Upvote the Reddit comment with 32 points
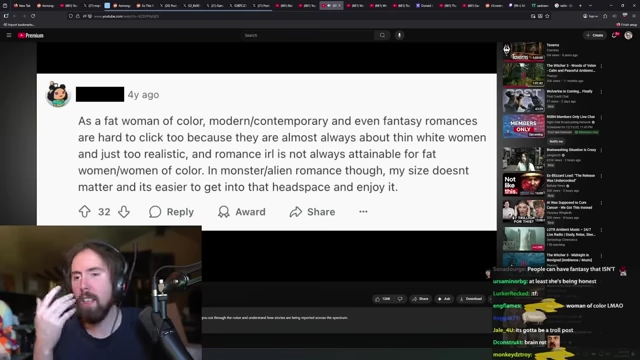The height and width of the screenshot is (360, 640). pos(84,211)
